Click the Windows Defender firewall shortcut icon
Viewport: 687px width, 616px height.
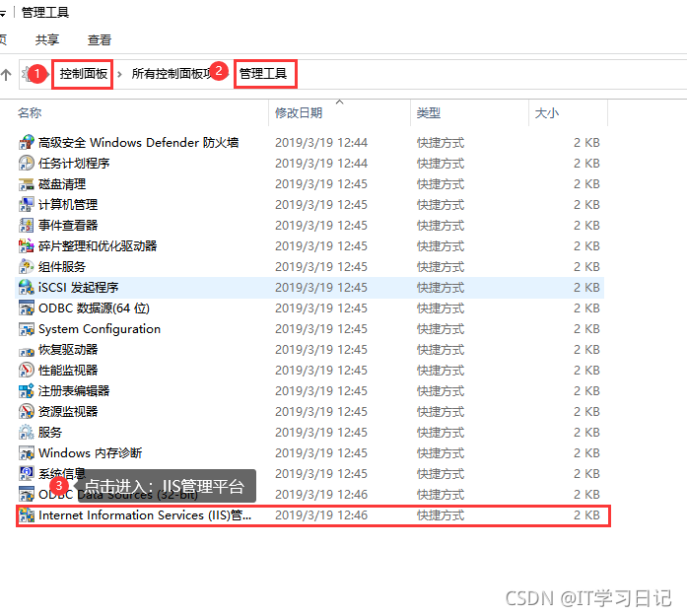coord(27,142)
